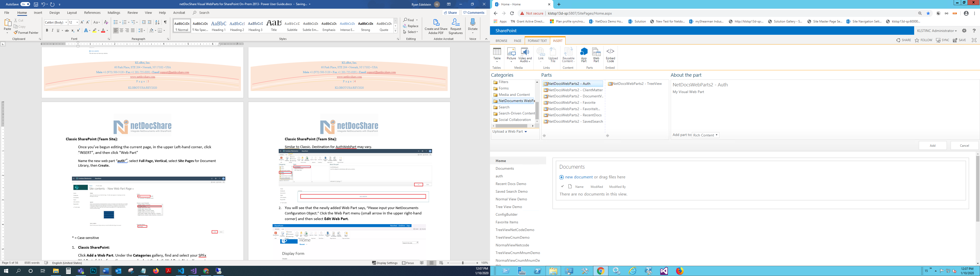Toggle Superscript formatting in Word
The height and width of the screenshot is (276, 980).
[78, 30]
